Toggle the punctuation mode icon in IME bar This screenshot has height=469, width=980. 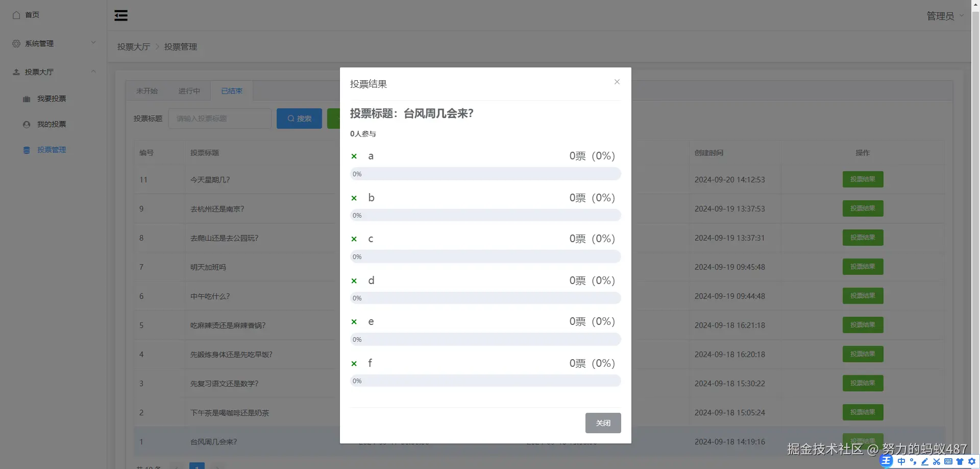[913, 461]
